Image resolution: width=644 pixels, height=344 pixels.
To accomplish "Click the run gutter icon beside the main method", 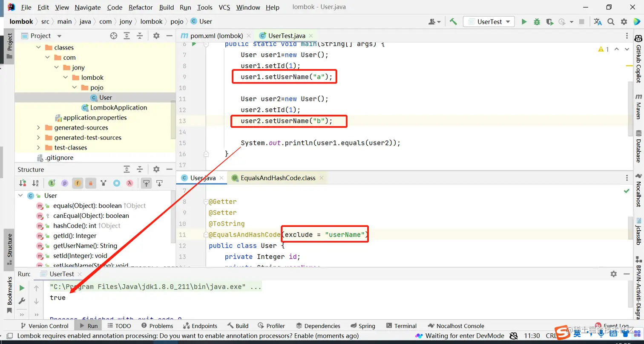I will [x=194, y=43].
